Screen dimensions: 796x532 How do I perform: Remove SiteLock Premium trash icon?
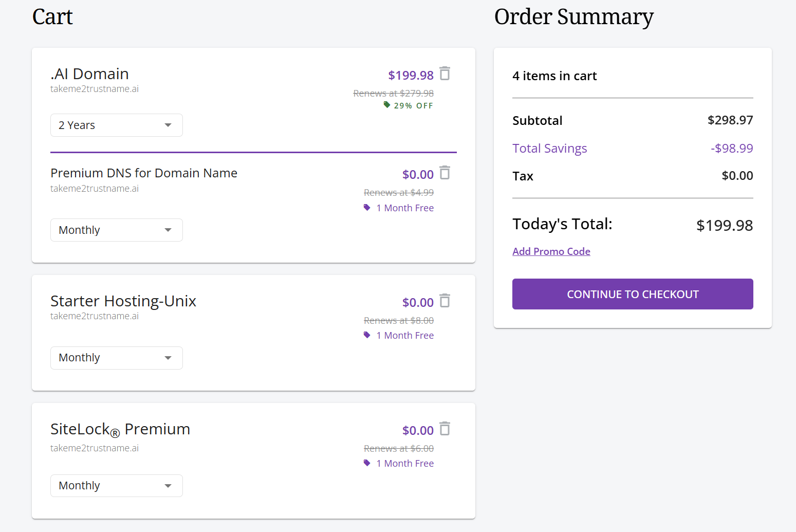pos(445,429)
